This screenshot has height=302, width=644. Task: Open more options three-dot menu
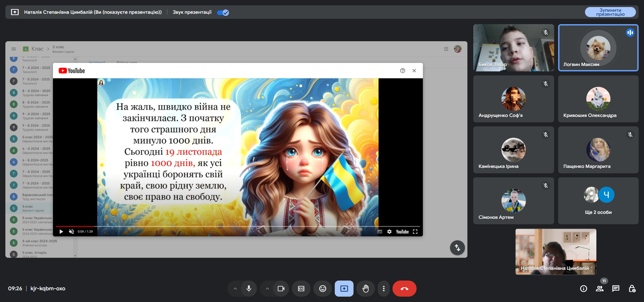click(x=384, y=289)
